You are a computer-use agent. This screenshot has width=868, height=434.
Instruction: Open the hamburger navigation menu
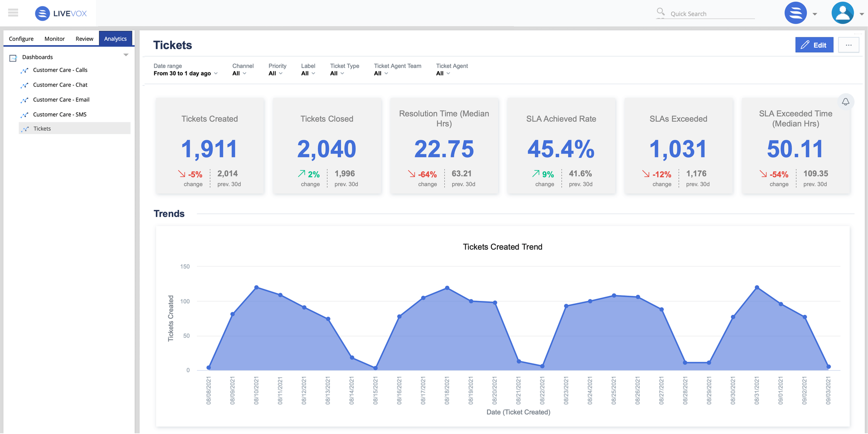[13, 13]
